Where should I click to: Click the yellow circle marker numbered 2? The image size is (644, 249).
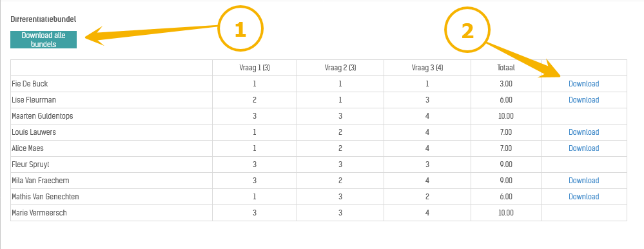[x=467, y=30]
